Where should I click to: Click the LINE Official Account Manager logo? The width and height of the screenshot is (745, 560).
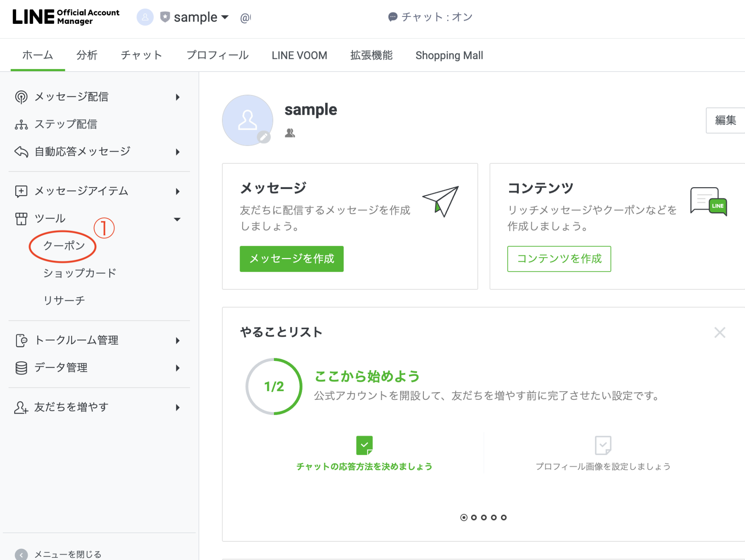(66, 17)
